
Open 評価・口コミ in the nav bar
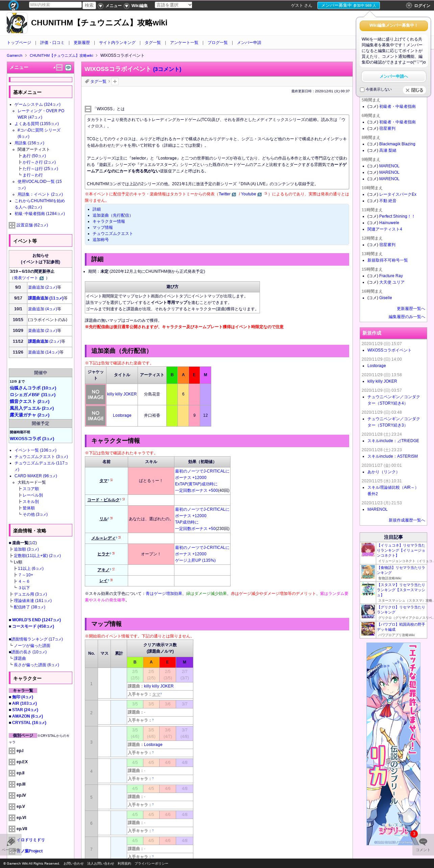click(52, 43)
